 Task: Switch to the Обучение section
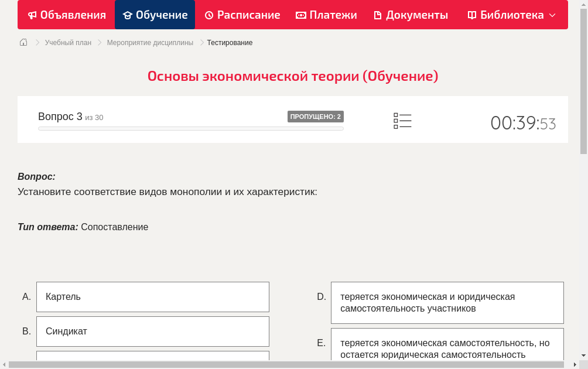coord(155,15)
